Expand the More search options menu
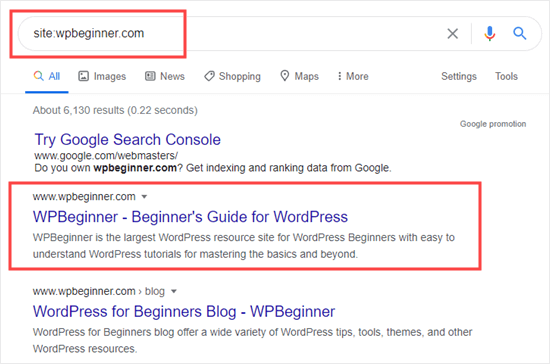550x364 pixels. (353, 76)
